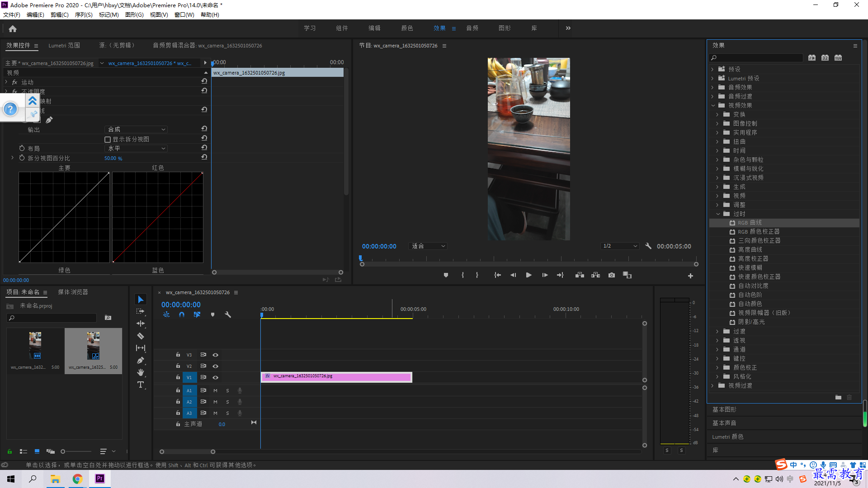Screen dimensions: 868x488
Task: Click the Extract button in program monitor
Action: (x=596, y=275)
